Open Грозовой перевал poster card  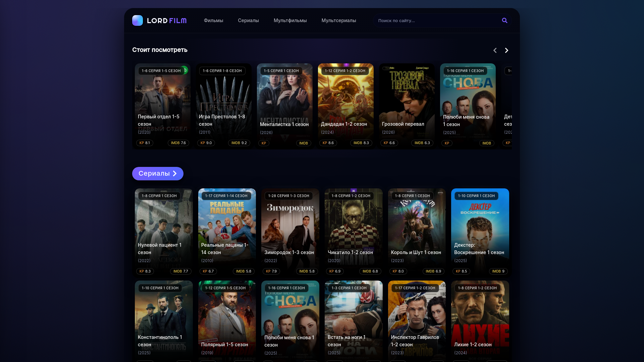407,101
